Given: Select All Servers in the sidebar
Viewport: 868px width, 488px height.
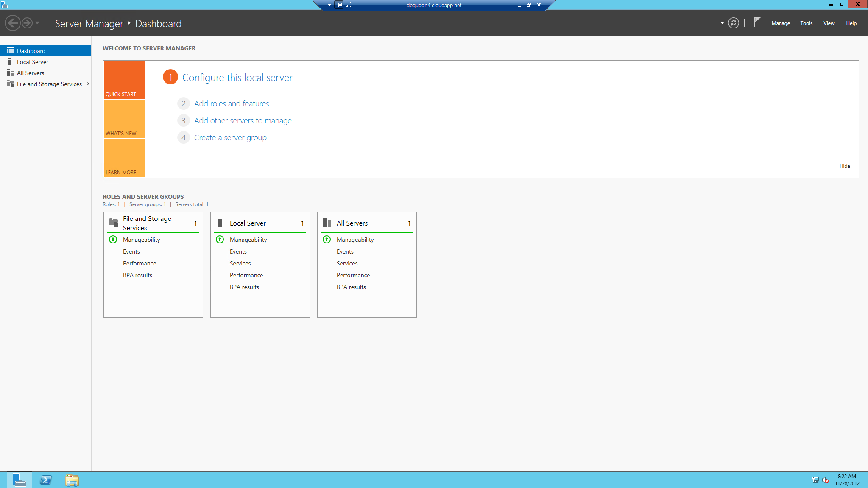Looking at the screenshot, I should [x=46, y=73].
